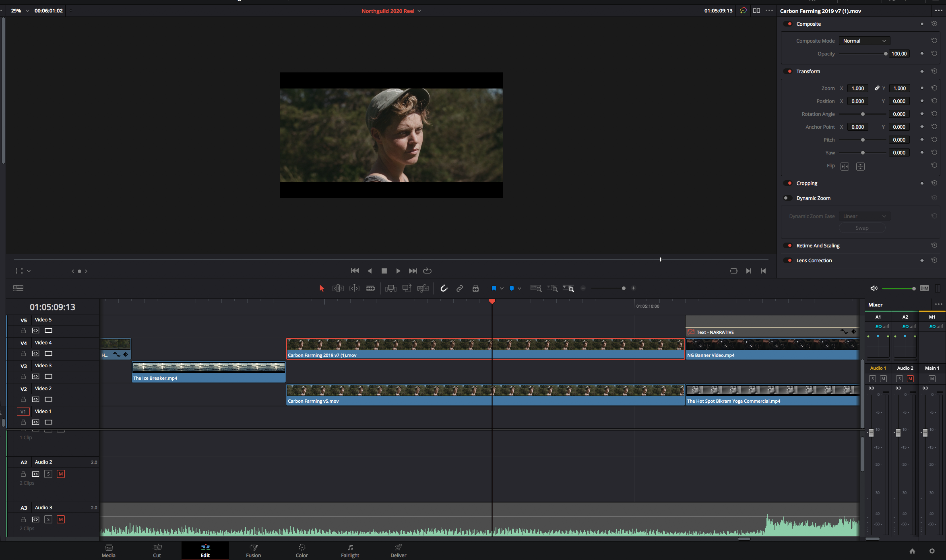Click the Mark Out icon
Screen dimensions: 946x560
point(763,271)
